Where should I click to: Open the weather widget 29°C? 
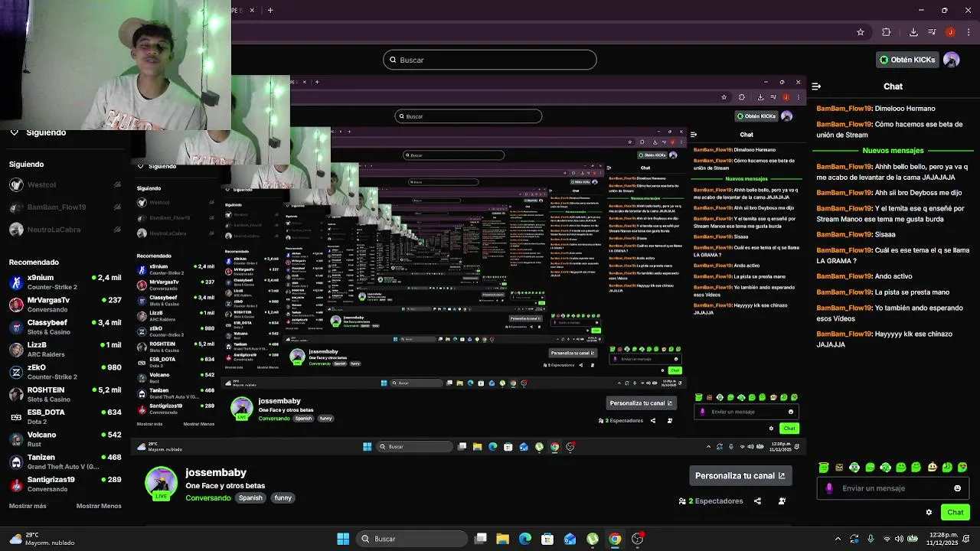pos(42,539)
